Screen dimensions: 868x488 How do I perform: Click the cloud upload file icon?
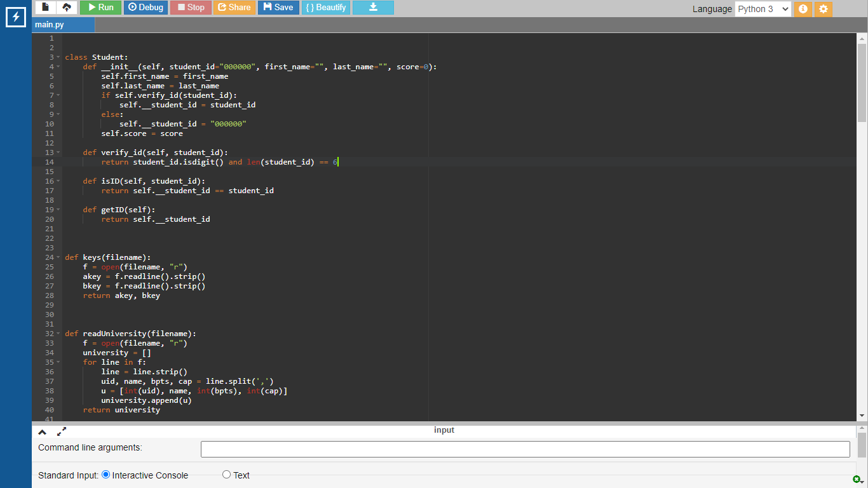point(67,8)
